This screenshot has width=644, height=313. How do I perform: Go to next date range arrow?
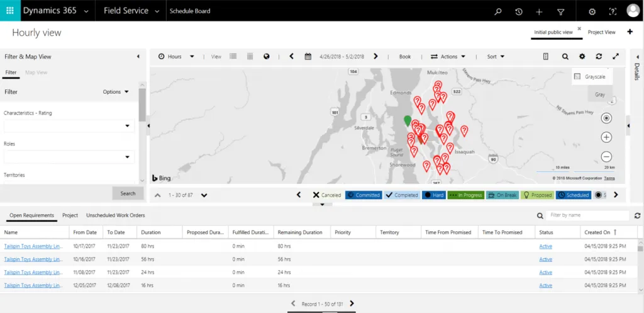(x=375, y=56)
